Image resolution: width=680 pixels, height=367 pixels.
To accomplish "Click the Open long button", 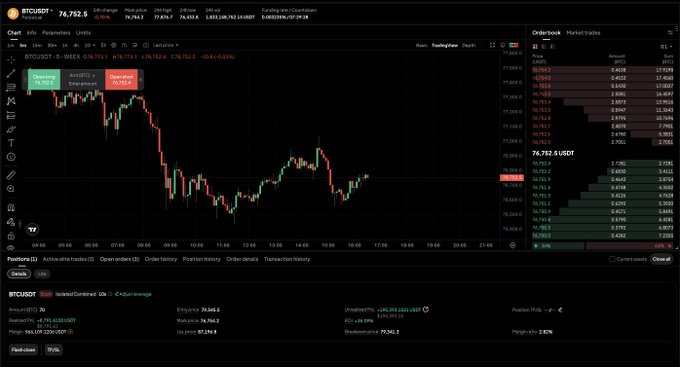I will point(44,80).
